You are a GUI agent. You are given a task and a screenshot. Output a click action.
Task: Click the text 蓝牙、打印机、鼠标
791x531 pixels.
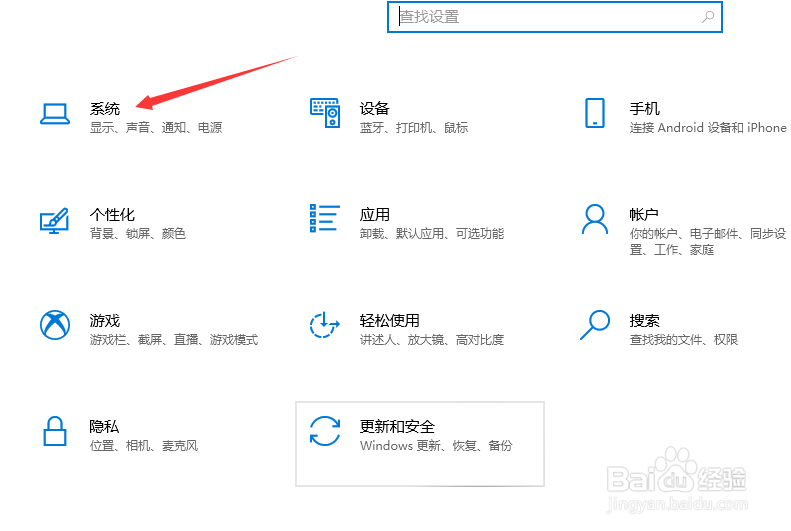coord(414,128)
